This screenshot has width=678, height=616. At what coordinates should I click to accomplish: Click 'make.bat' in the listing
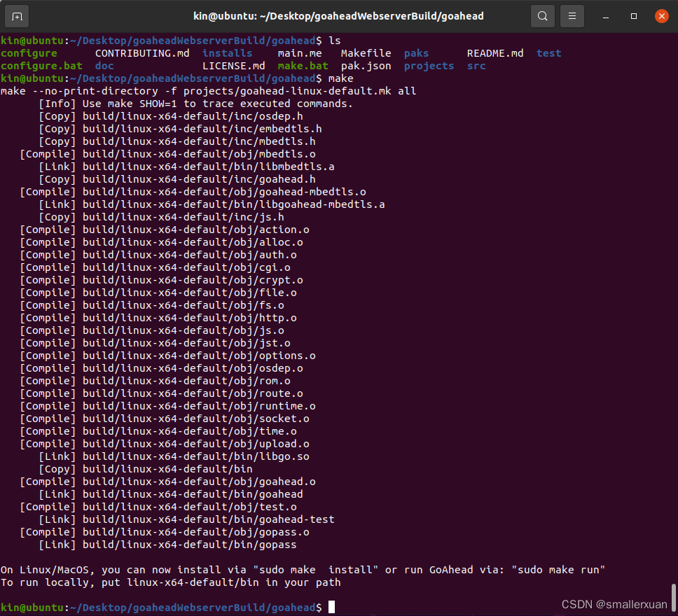(x=303, y=66)
